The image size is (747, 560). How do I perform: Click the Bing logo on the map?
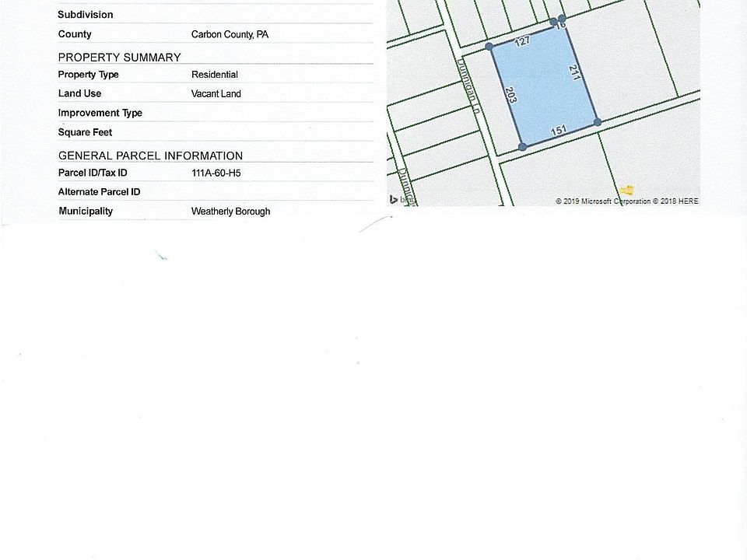pyautogui.click(x=403, y=200)
